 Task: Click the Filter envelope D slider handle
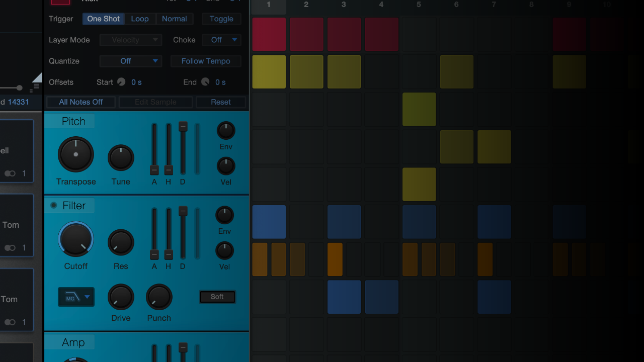pos(183,211)
